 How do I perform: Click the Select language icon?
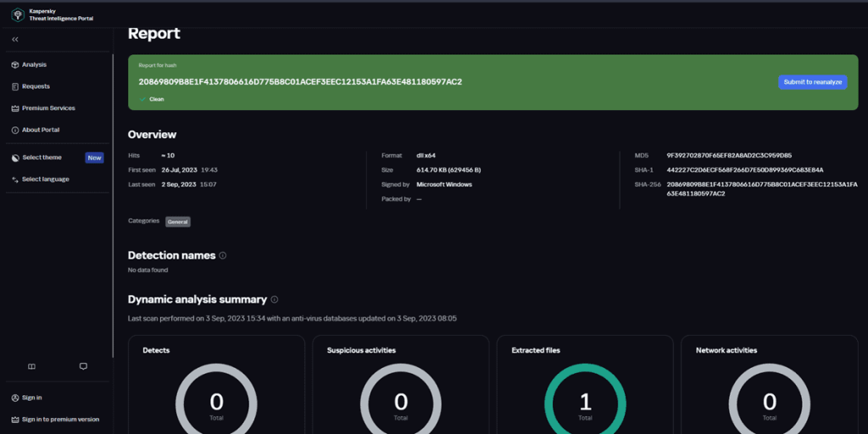(x=15, y=180)
